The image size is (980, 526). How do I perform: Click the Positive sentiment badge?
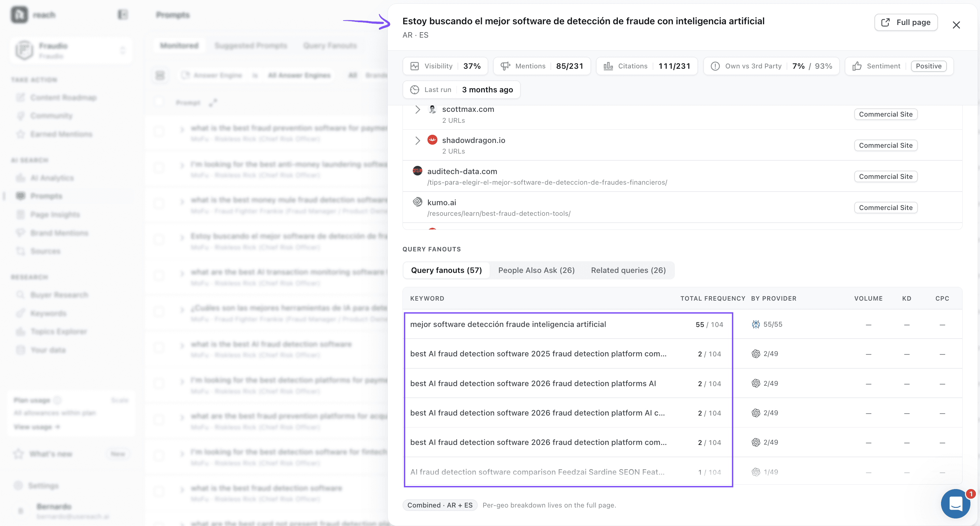pyautogui.click(x=928, y=66)
